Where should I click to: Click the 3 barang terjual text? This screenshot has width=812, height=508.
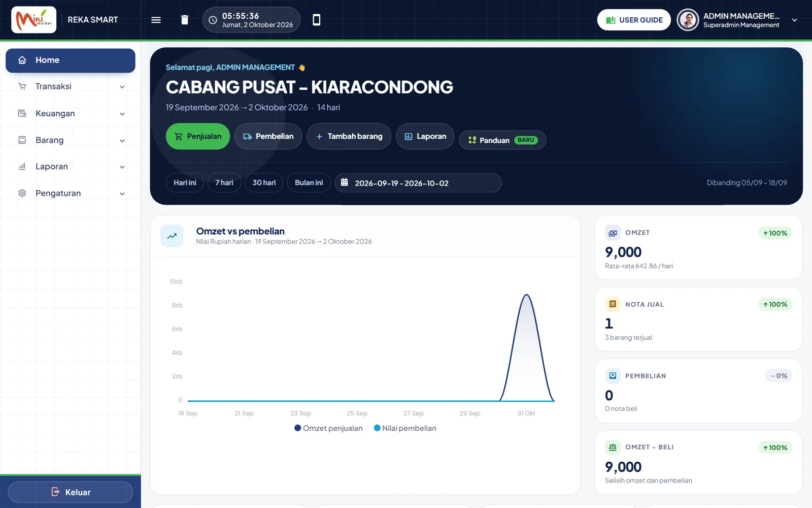[x=628, y=338]
